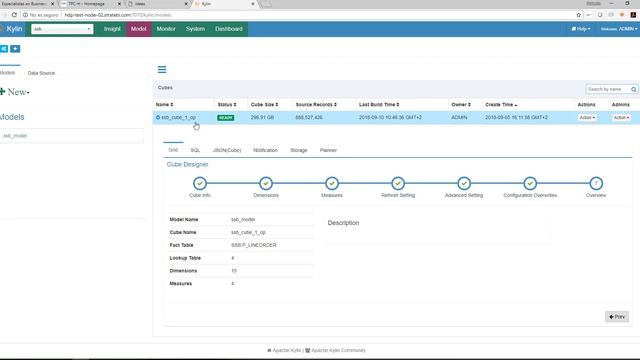Click the Cube Info step circle
This screenshot has width=640, height=360.
(x=200, y=183)
